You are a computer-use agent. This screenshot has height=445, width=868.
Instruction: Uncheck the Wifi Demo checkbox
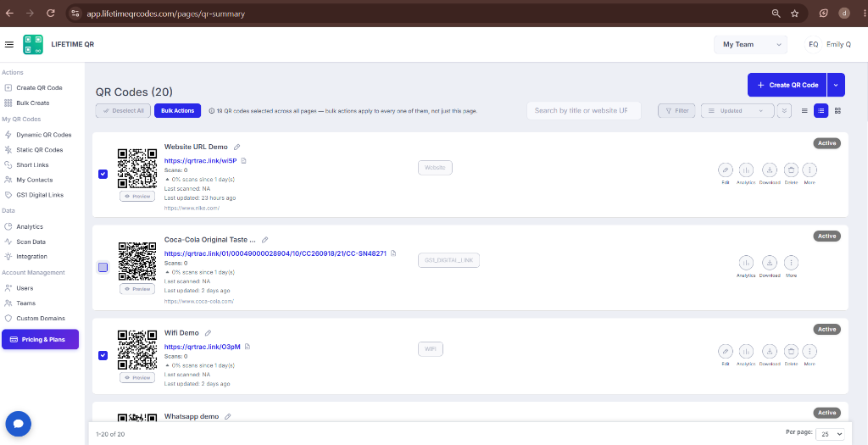tap(103, 355)
